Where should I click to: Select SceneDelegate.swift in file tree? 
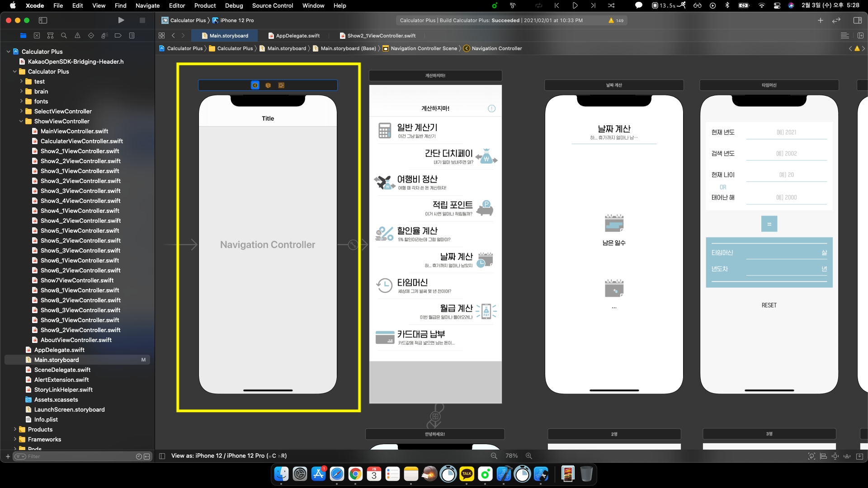coord(62,370)
